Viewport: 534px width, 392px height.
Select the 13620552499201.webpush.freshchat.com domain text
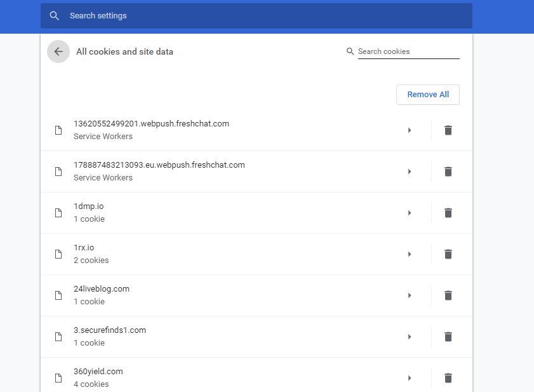coord(151,124)
